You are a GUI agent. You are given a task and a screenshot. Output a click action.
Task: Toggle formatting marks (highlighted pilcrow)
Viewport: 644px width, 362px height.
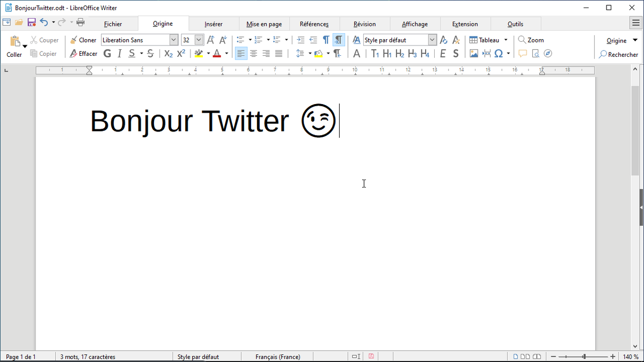point(339,40)
